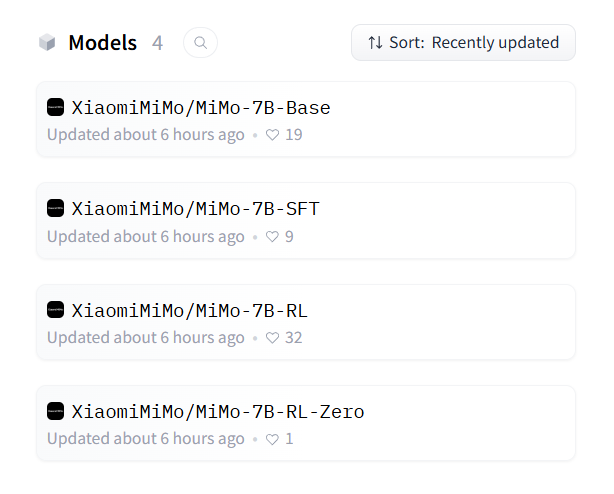The image size is (614, 494).
Task: Click the Xiaomi avatar icon for MiMo-7B-Base
Action: coord(55,107)
